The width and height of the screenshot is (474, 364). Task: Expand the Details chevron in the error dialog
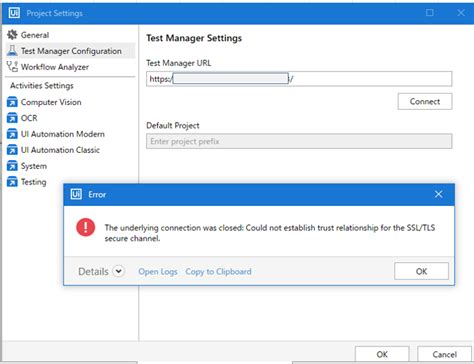coord(118,271)
